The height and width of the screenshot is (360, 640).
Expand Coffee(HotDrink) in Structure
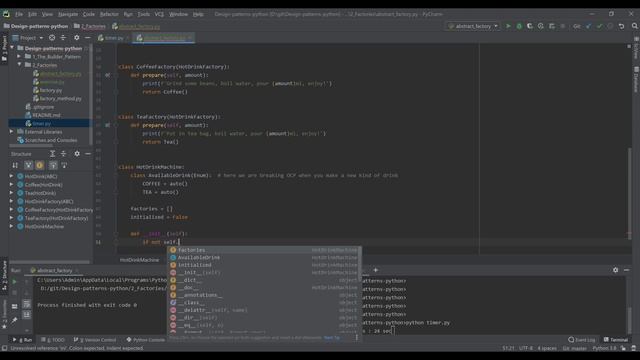[11, 184]
